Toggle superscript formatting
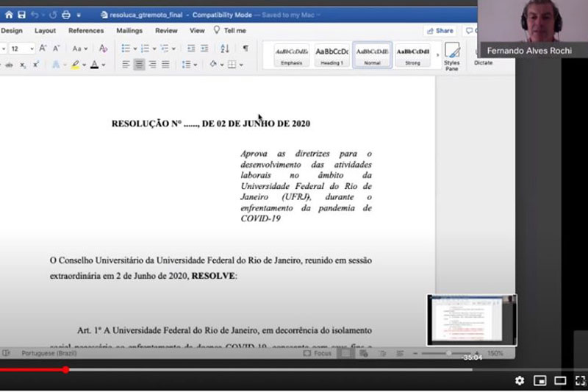This screenshot has height=392, width=588. [x=36, y=65]
